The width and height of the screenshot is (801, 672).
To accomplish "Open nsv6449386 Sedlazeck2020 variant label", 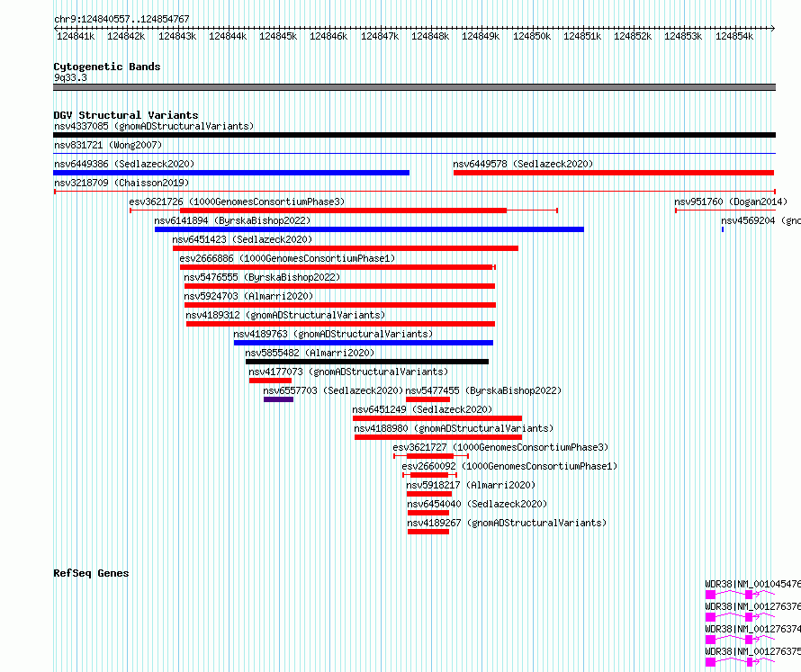I will [x=124, y=164].
